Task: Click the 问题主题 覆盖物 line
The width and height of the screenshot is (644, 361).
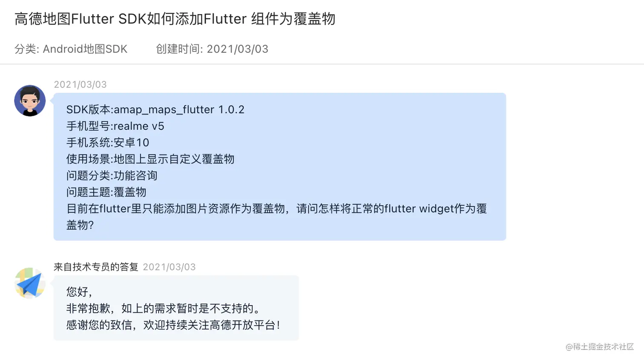Action: click(x=106, y=192)
